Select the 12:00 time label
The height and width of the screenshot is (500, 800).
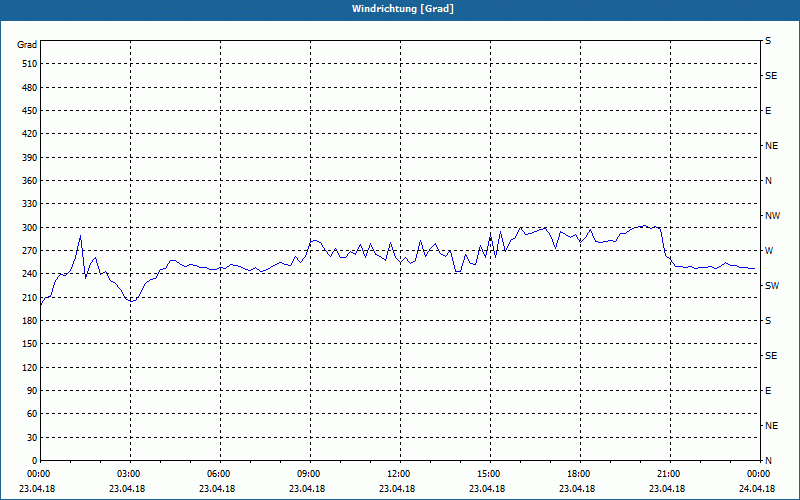(x=398, y=474)
